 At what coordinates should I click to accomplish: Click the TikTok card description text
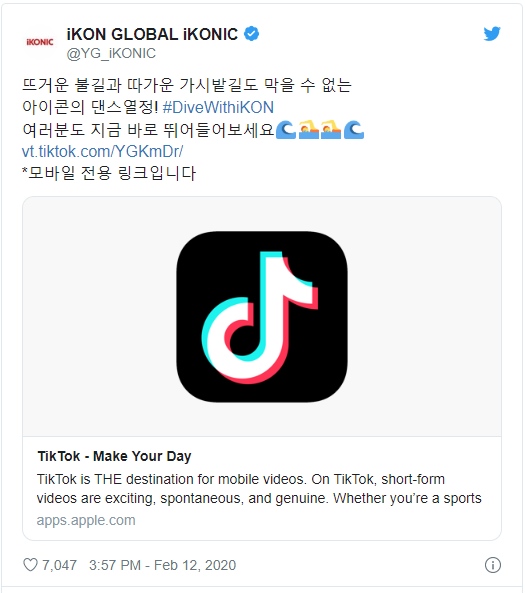pyautogui.click(x=259, y=489)
